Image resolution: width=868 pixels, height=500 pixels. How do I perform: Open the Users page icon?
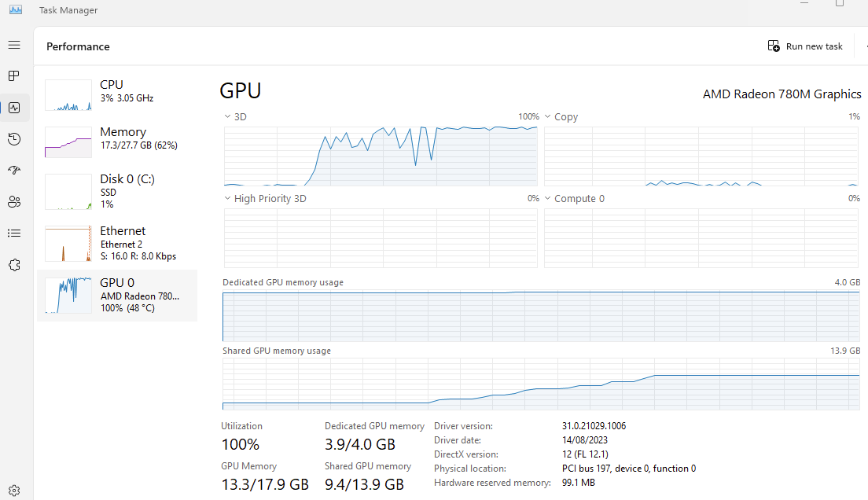point(14,202)
